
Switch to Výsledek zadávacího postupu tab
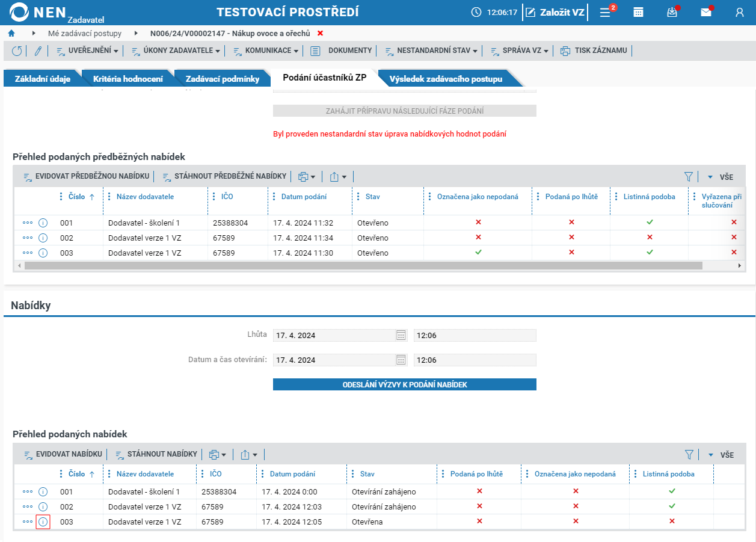[x=446, y=79]
